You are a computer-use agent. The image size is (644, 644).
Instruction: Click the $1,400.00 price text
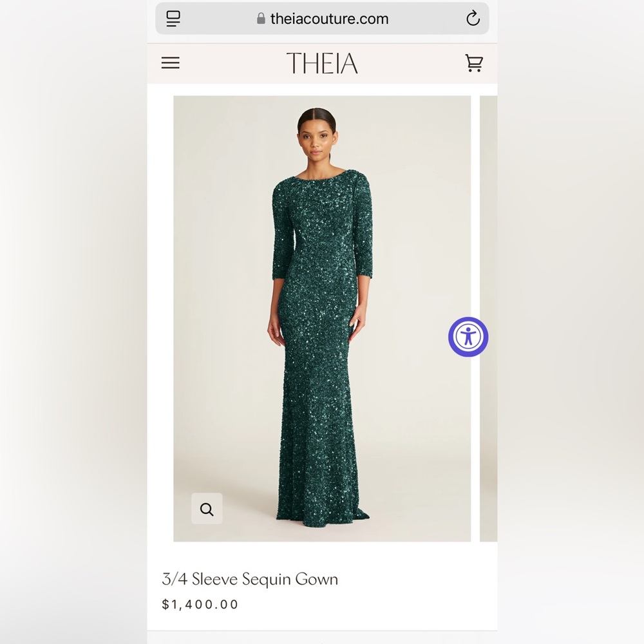200,604
